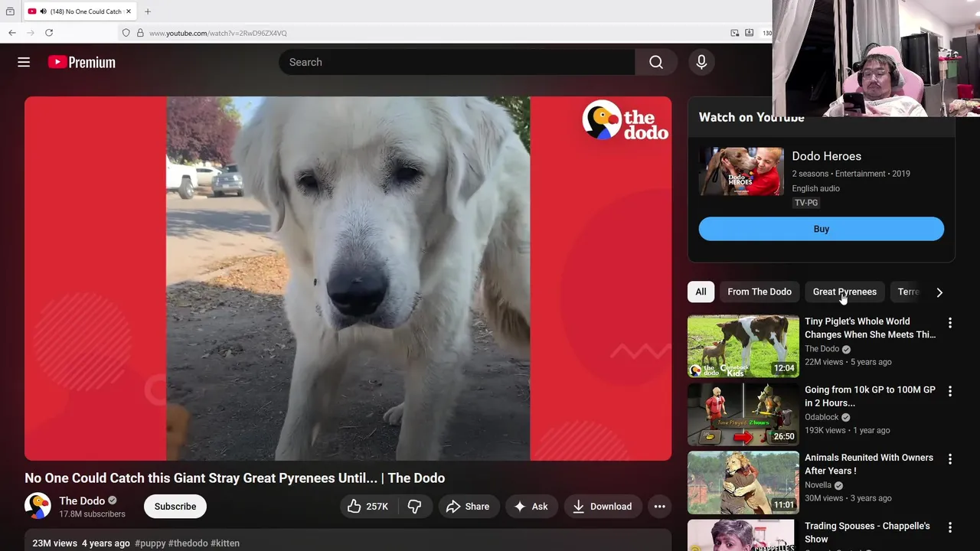Screen dimensions: 980x551
Task: Filter by From The Dodo chip
Action: click(x=759, y=292)
